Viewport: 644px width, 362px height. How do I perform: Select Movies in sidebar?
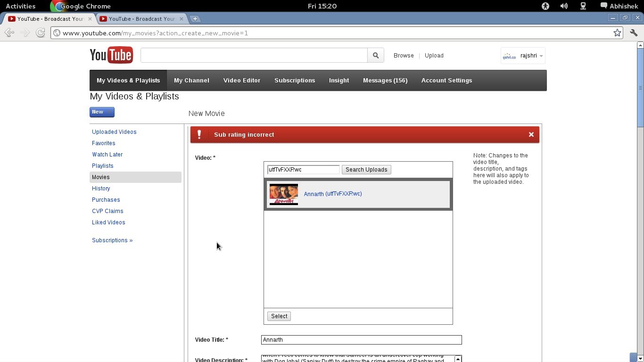135,177
